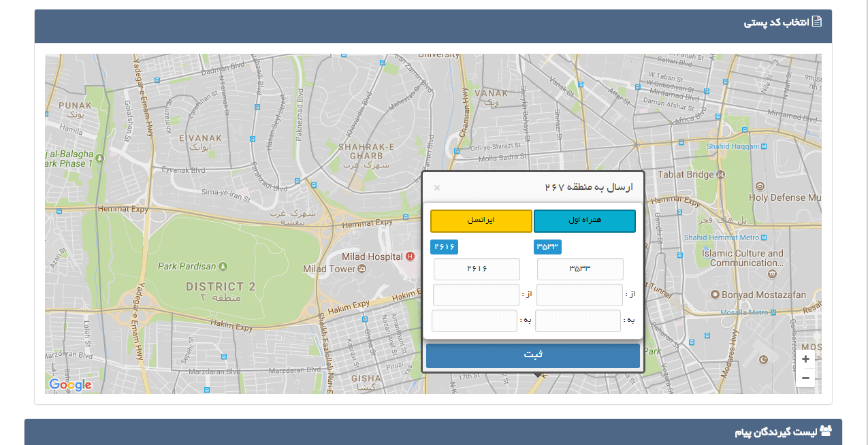
Task: Select the yellow ایرانسل operator button
Action: tap(481, 221)
